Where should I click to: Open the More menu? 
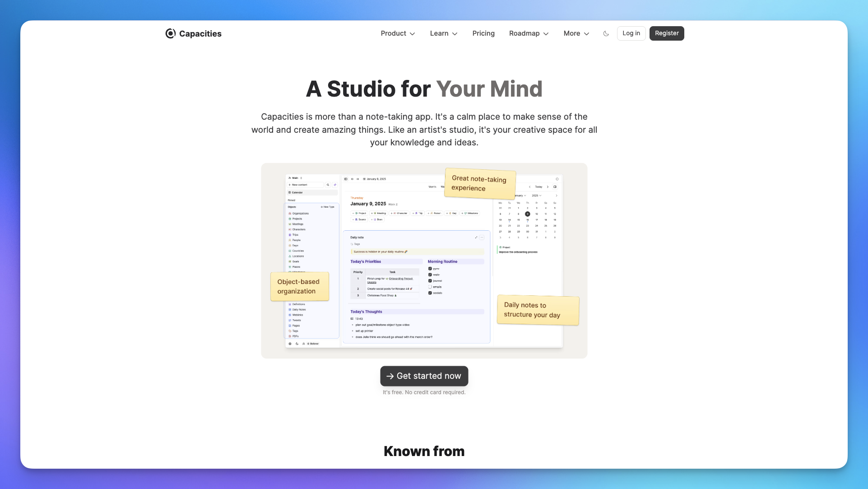pyautogui.click(x=576, y=33)
